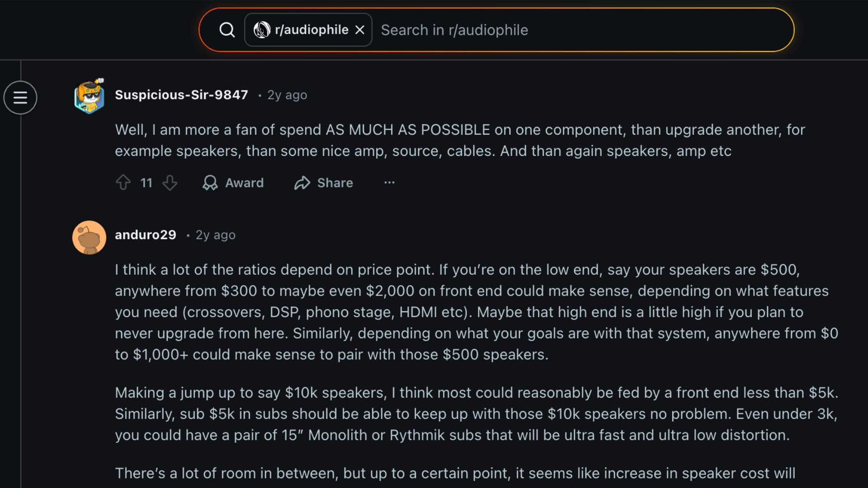Click the r/audiophile subreddit icon
The width and height of the screenshot is (868, 488).
coord(261,29)
